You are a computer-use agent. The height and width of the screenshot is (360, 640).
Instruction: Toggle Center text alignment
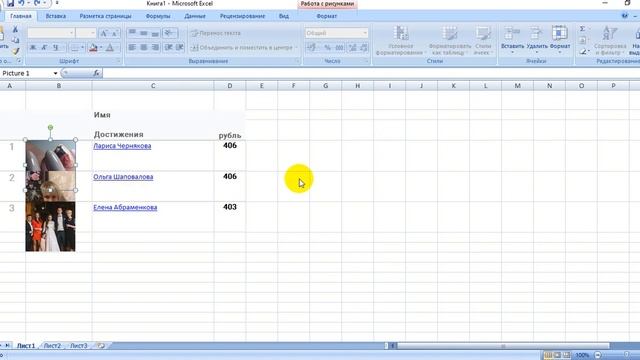(x=144, y=48)
